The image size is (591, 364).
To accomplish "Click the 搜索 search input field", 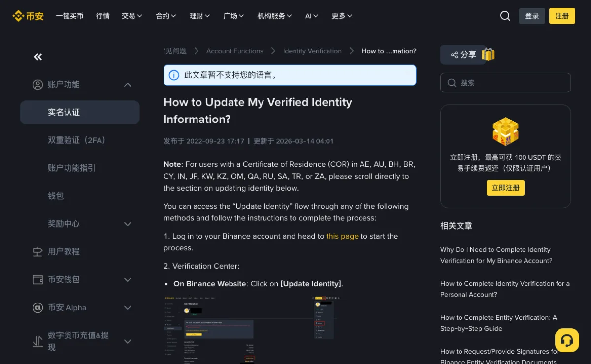I will (x=505, y=83).
